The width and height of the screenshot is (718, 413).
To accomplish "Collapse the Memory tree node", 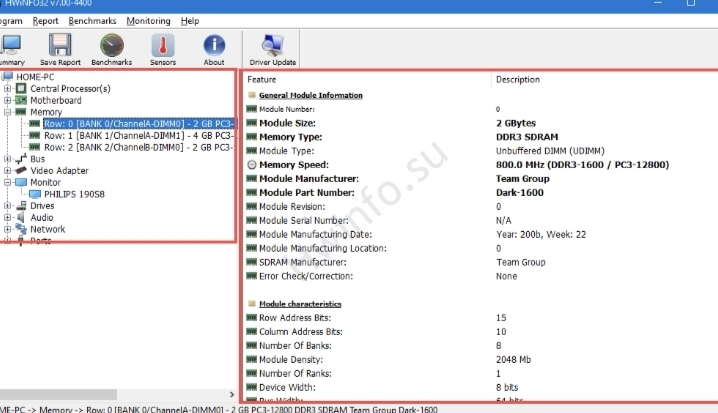I will [7, 112].
